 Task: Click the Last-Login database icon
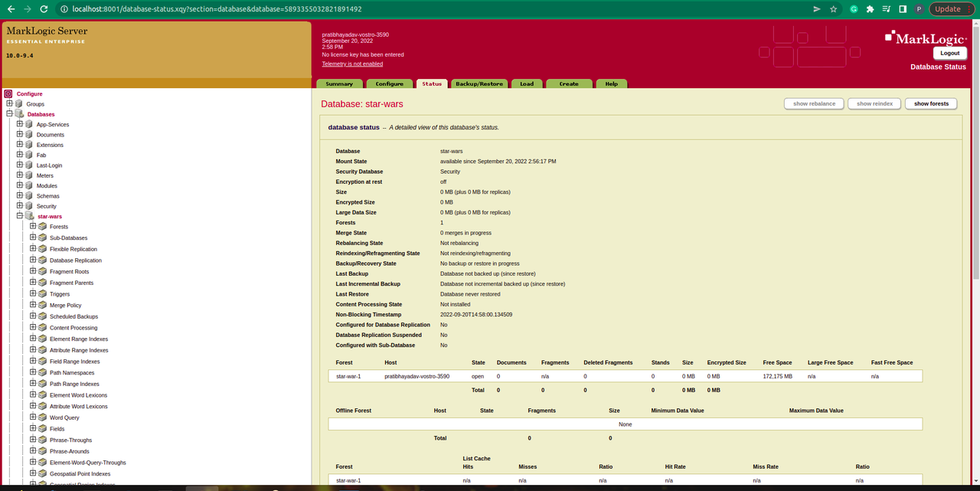point(29,165)
